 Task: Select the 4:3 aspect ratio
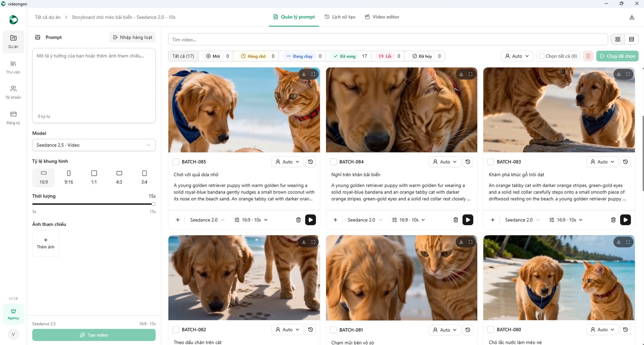click(x=119, y=177)
